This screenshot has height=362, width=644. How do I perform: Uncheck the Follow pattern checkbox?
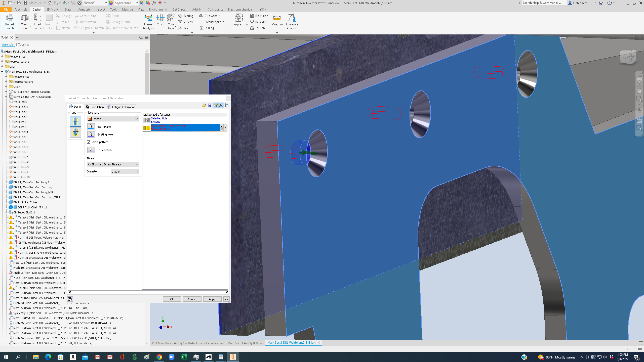pos(89,142)
